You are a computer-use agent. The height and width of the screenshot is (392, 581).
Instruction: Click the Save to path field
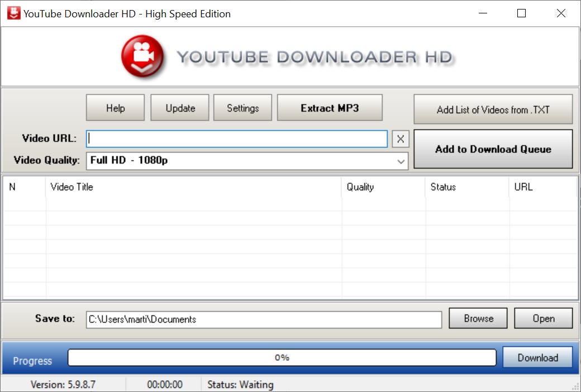tap(264, 319)
